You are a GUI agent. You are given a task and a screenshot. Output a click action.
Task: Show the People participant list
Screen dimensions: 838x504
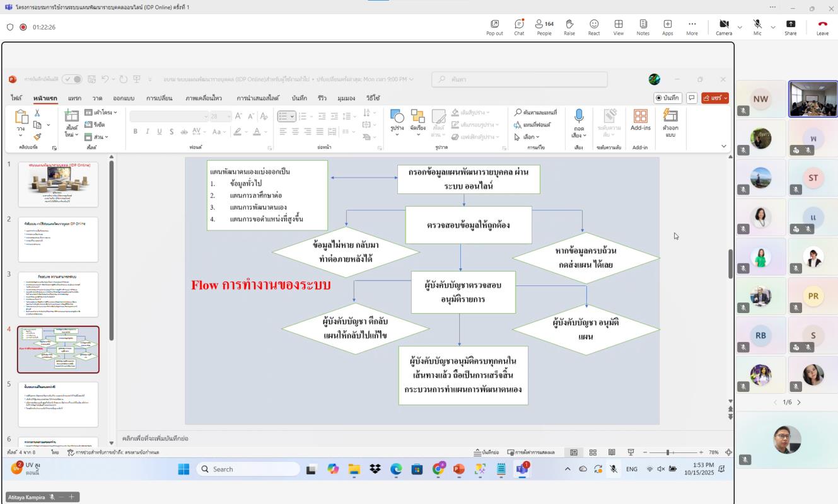pyautogui.click(x=544, y=27)
